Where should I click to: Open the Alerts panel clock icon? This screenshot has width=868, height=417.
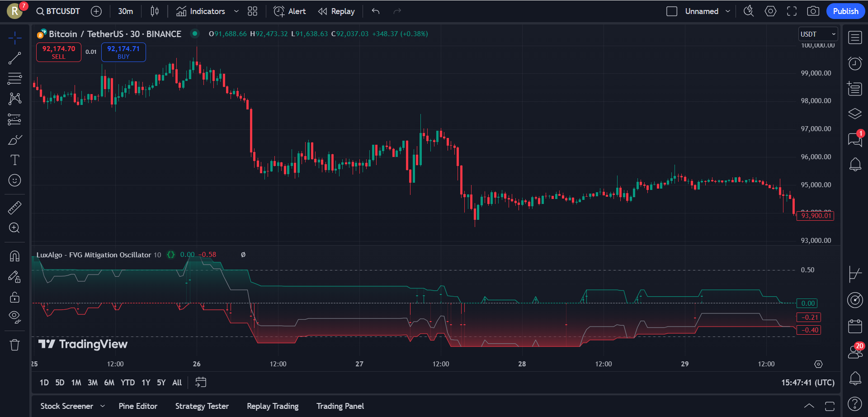[x=854, y=63]
